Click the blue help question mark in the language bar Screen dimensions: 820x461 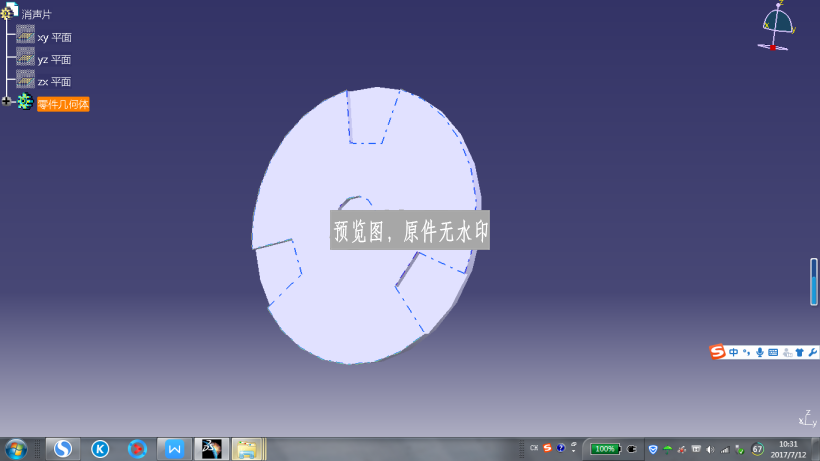(561, 448)
